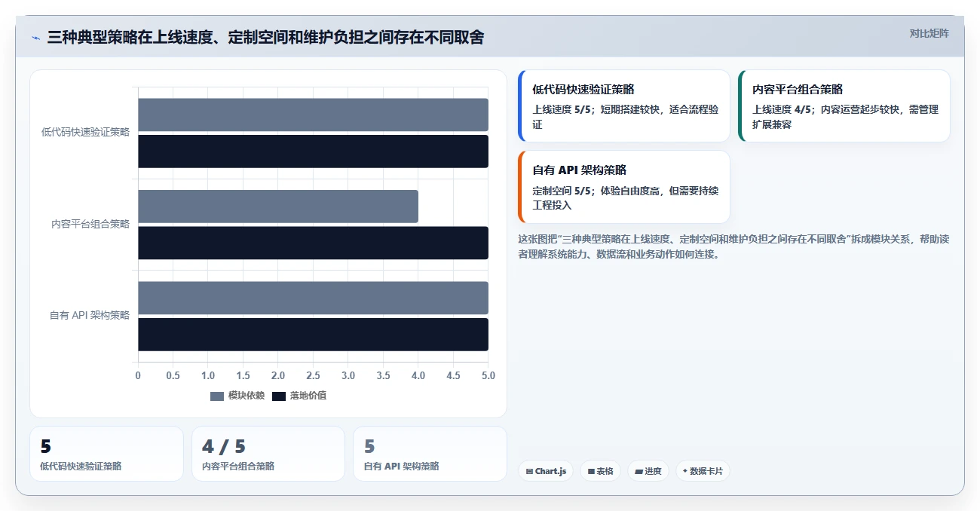Screen dimensions: 980x511
Task: Click the 自有 API 架构策略 chart axis label
Action: click(90, 315)
